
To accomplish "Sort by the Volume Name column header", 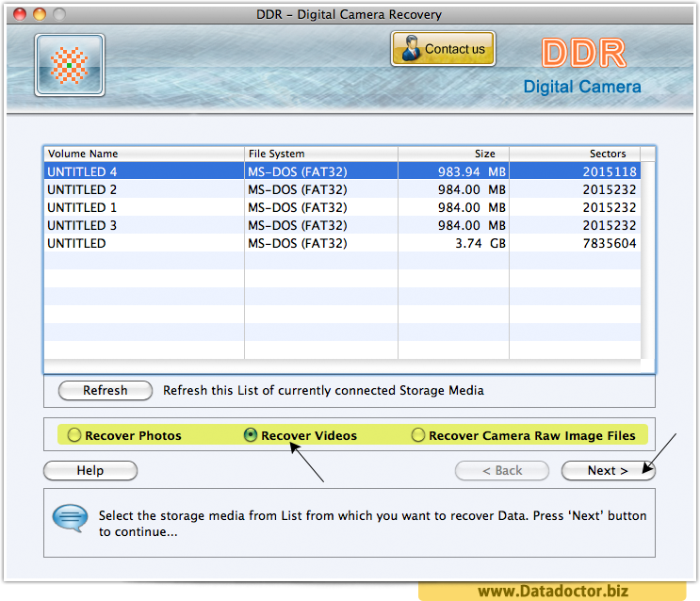I will (x=144, y=154).
